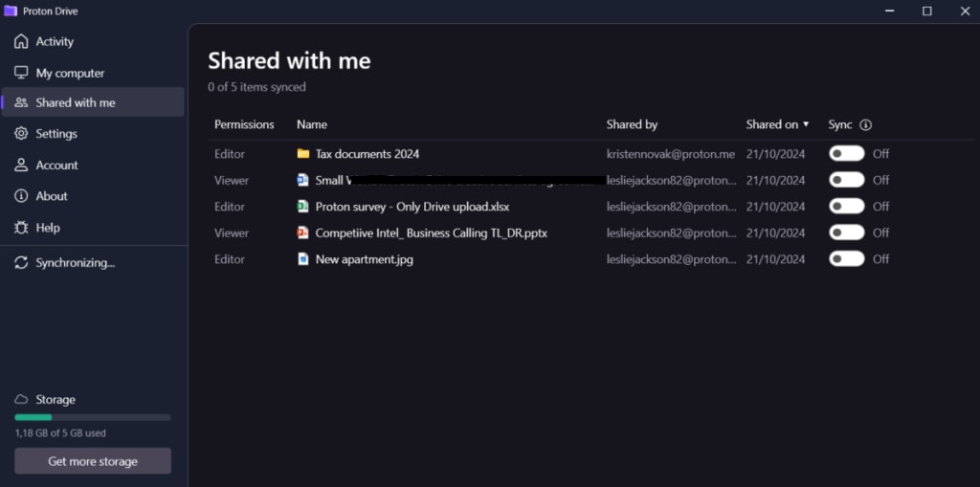The image size is (980, 487).
Task: Click the Synchronizing arrows icon
Action: click(x=21, y=262)
